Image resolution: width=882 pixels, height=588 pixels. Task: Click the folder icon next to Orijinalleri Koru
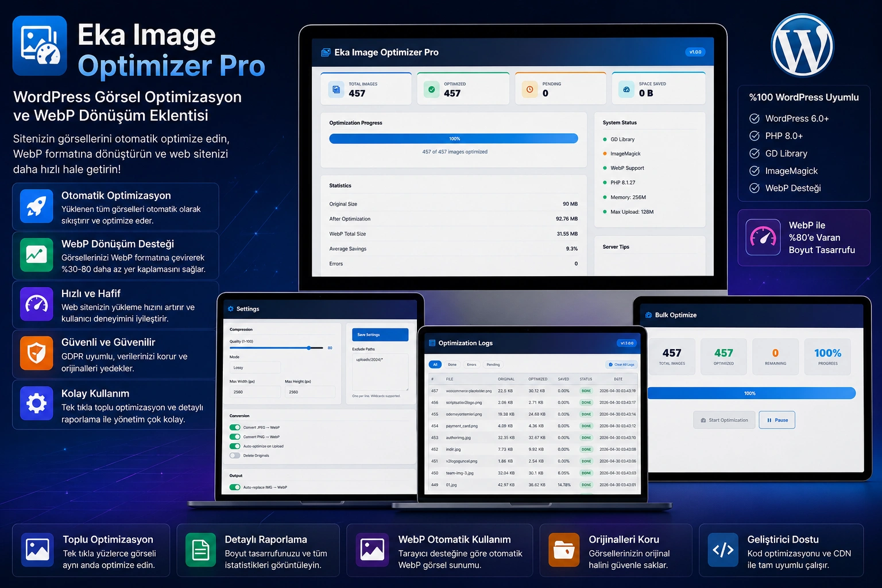tap(564, 550)
